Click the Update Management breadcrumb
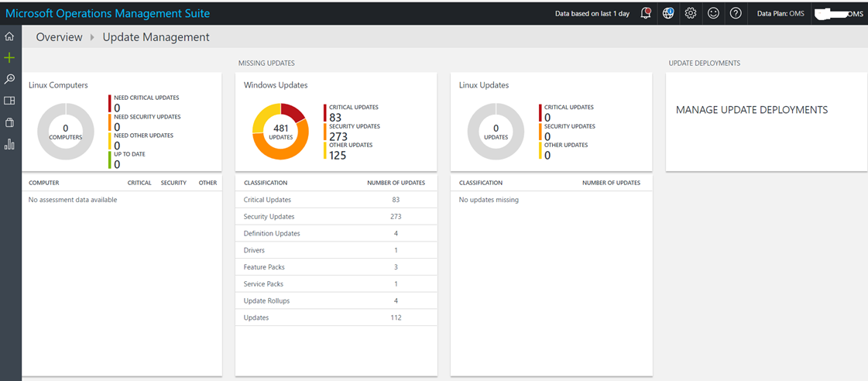 pyautogui.click(x=156, y=37)
